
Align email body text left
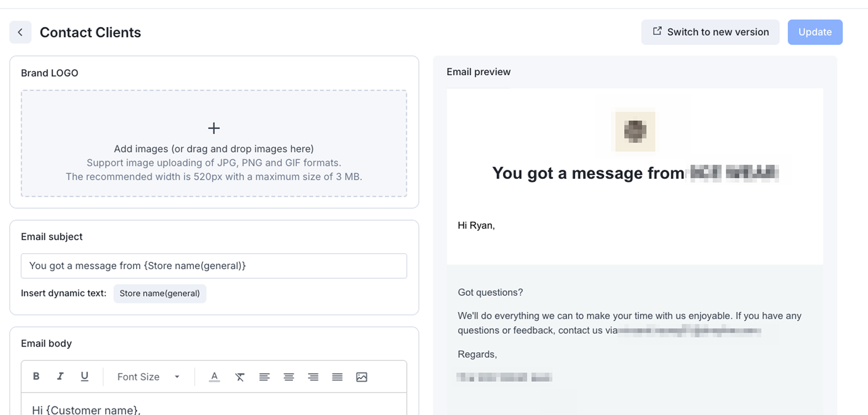point(264,377)
